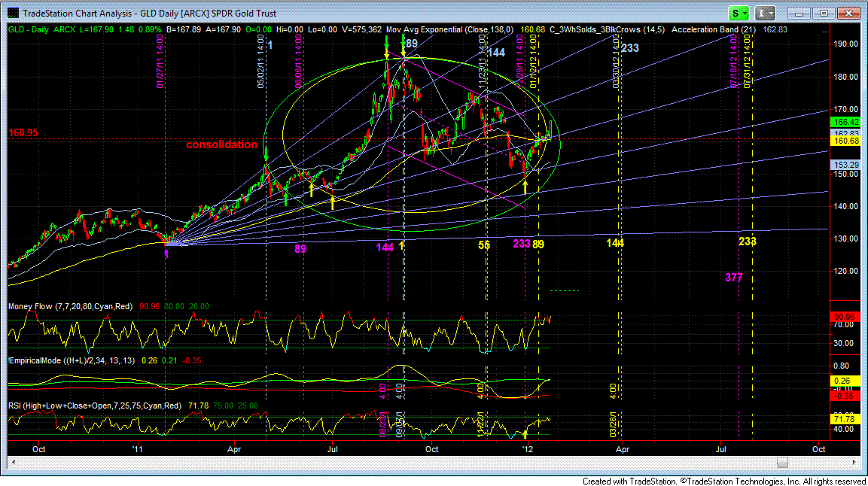Click the ''12' year label on date axis
This screenshot has width=868, height=486.
point(528,449)
